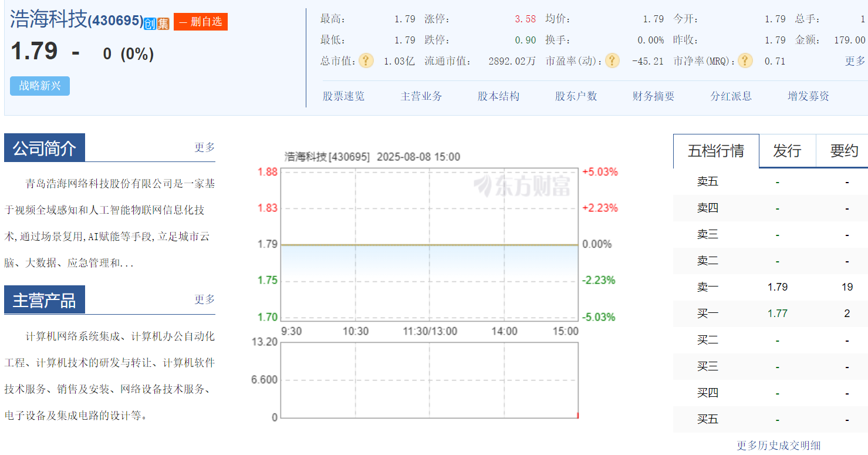868x455 pixels.
Task: Click chart title 浩海科技[430695] 2025-08-08 15:00
Action: [372, 157]
